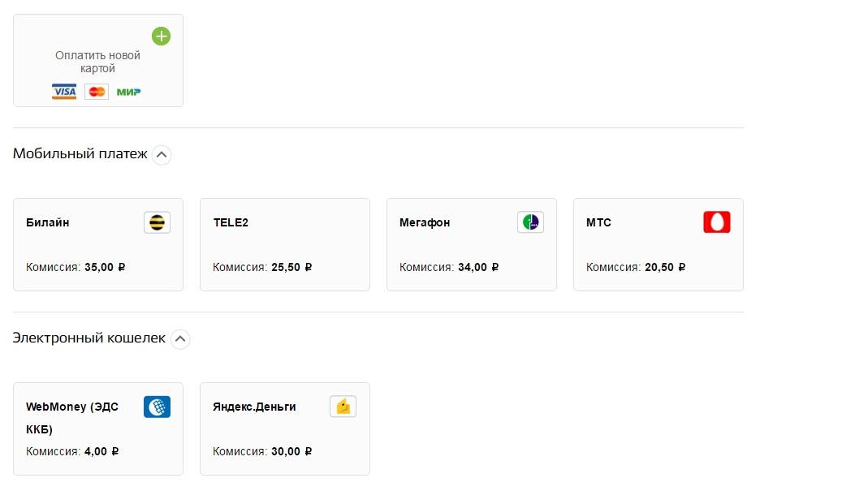Click the MIR card logo
The height and width of the screenshot is (491, 868).
point(128,92)
